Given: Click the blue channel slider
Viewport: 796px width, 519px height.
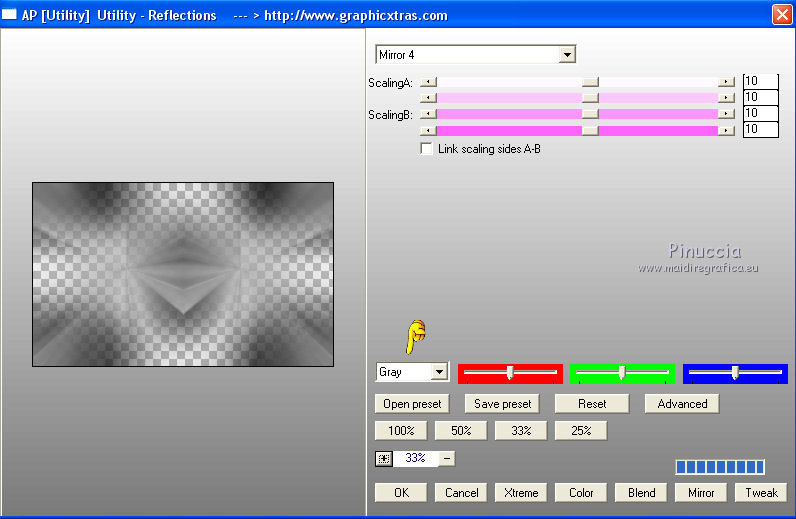Looking at the screenshot, I should click(735, 373).
